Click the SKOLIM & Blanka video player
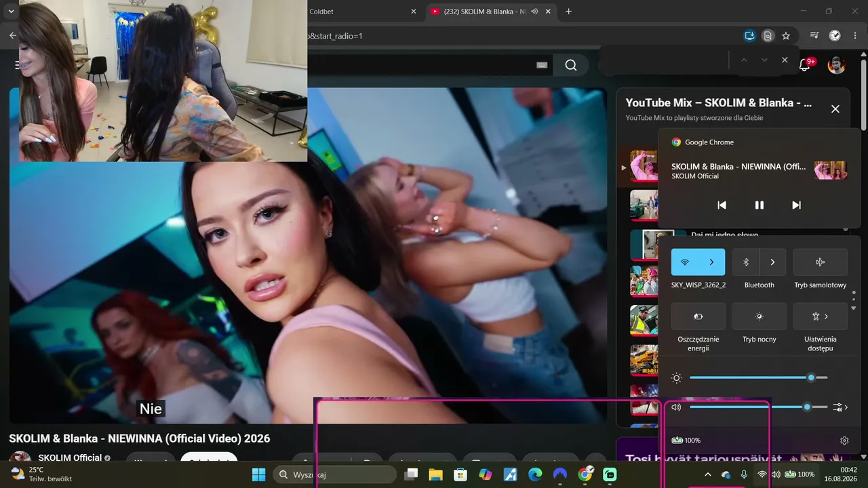The width and height of the screenshot is (868, 488). tap(308, 256)
